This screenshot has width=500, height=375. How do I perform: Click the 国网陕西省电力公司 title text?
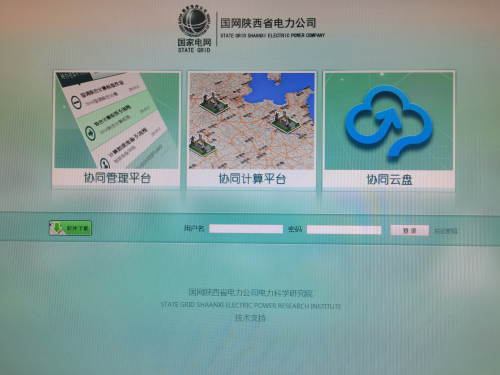click(x=268, y=23)
